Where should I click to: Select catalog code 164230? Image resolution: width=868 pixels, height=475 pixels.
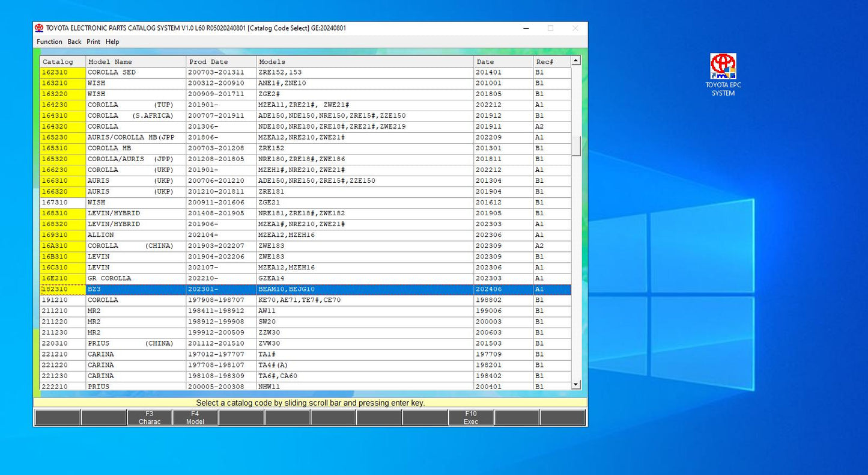tap(62, 105)
